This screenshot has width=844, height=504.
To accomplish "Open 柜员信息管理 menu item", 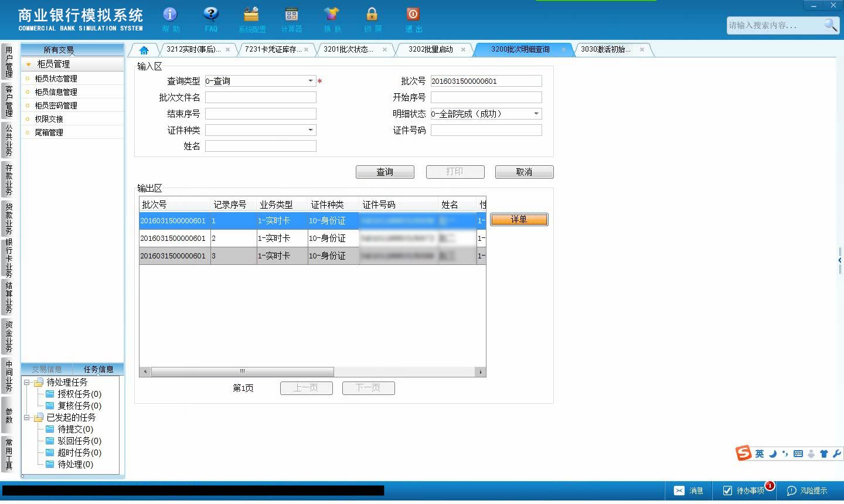I will pyautogui.click(x=56, y=92).
